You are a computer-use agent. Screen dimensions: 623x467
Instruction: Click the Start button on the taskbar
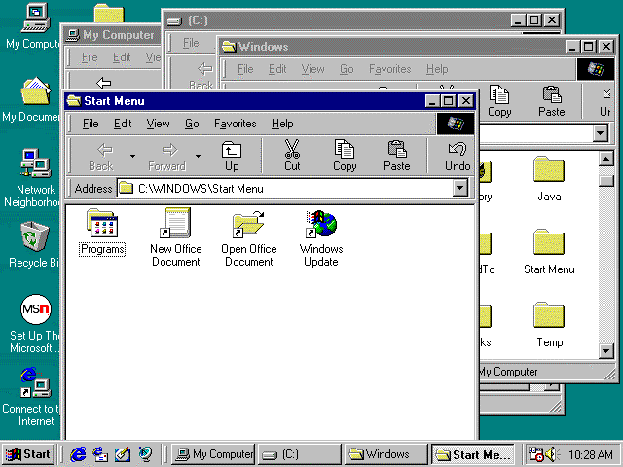(28, 454)
